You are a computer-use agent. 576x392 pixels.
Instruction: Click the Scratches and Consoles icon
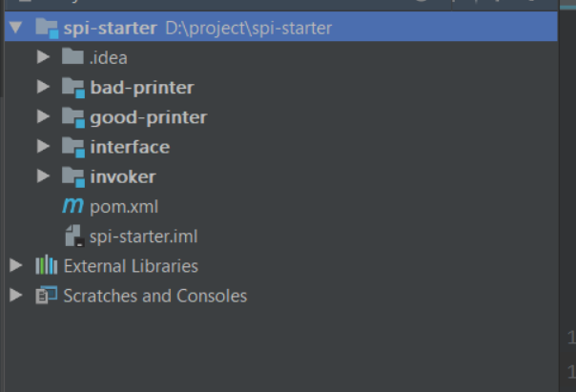(x=46, y=296)
